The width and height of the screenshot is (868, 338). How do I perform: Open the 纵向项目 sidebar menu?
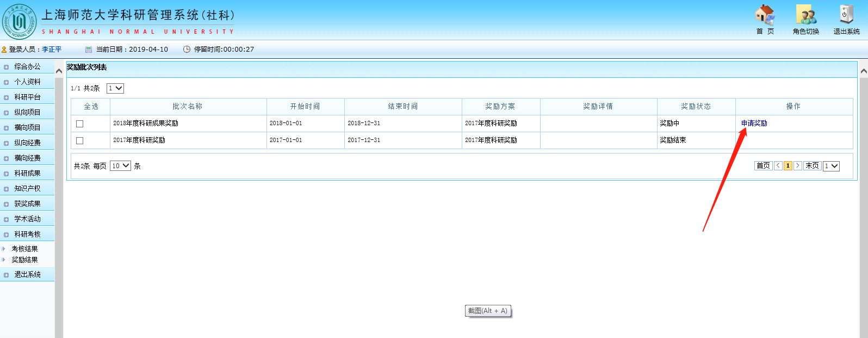click(x=27, y=112)
